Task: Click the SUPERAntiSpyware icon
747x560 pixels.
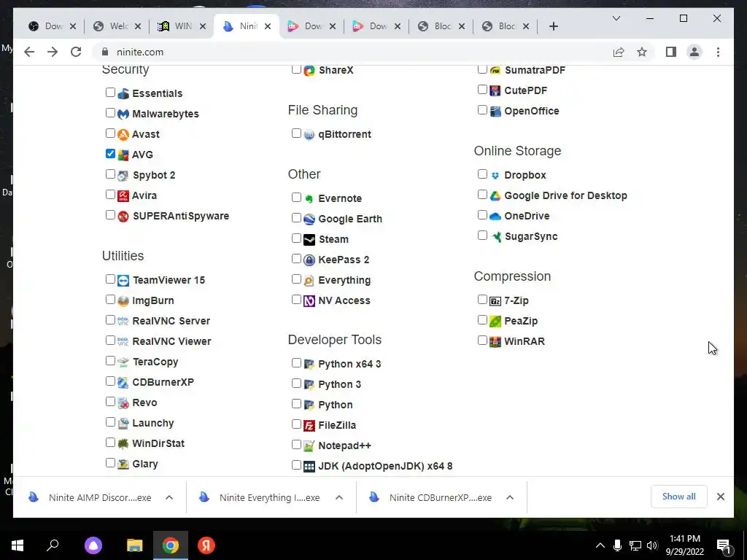Action: [123, 216]
